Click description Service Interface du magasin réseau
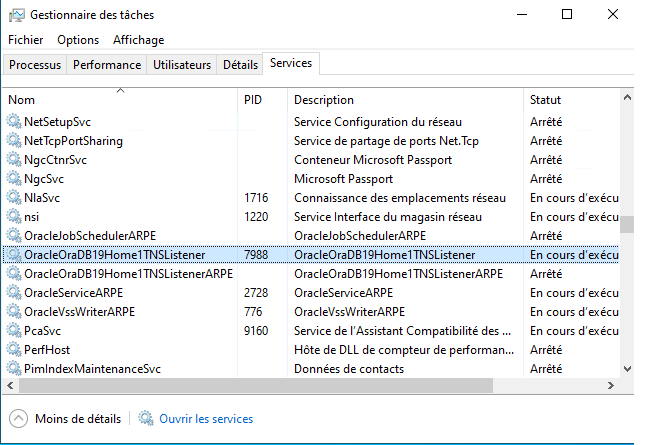Viewport: 652px width, 445px height. pos(388,217)
